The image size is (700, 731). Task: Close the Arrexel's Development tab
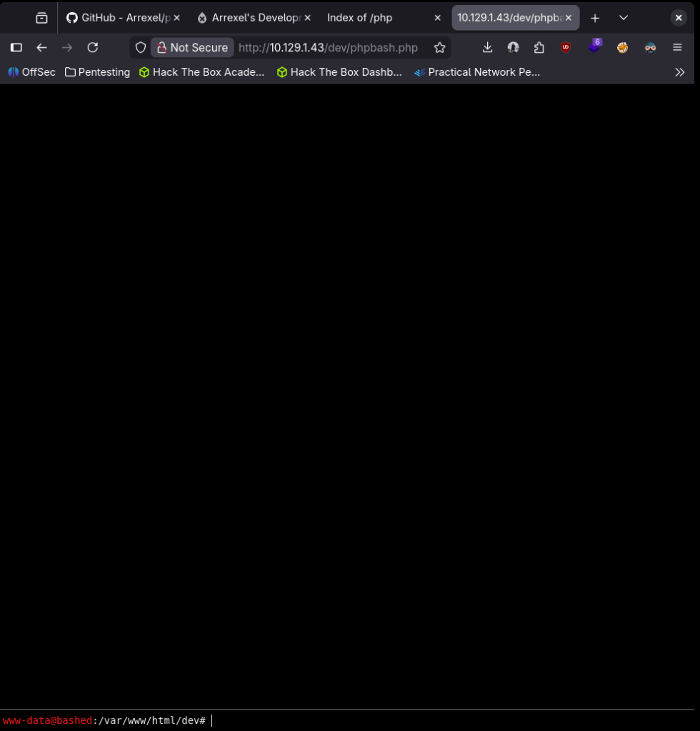(307, 18)
